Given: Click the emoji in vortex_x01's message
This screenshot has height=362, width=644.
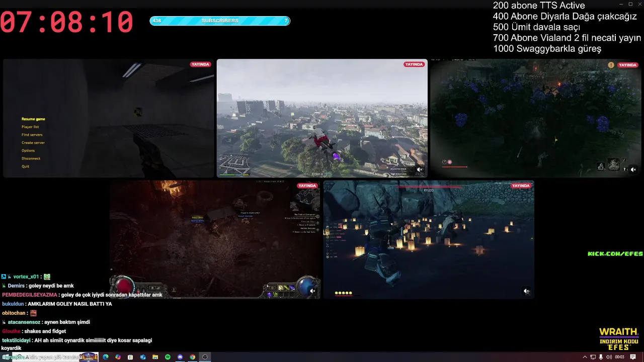Looking at the screenshot, I should [x=47, y=277].
